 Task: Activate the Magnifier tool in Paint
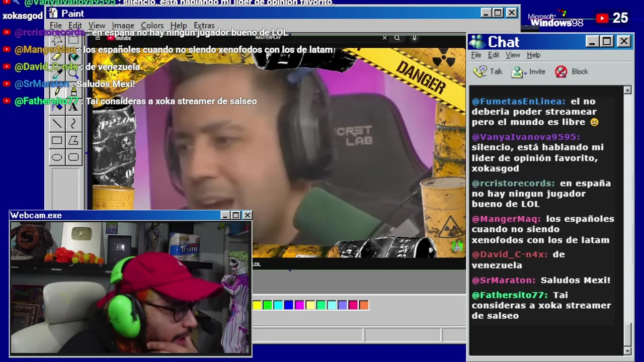point(73,73)
